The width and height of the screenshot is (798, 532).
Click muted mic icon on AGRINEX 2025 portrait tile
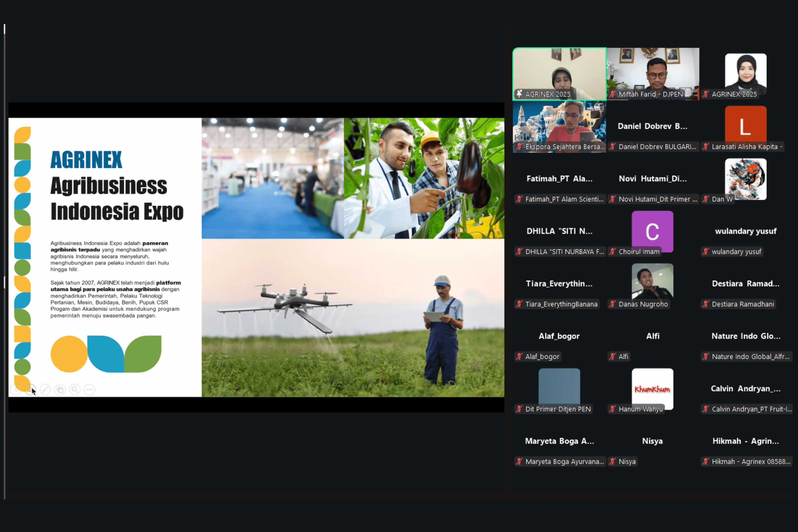tap(706, 94)
